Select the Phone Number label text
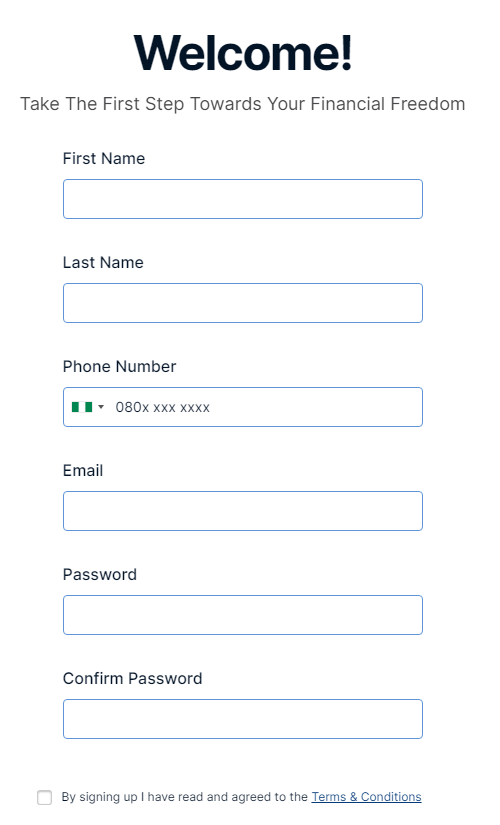The image size is (500, 825). point(119,366)
